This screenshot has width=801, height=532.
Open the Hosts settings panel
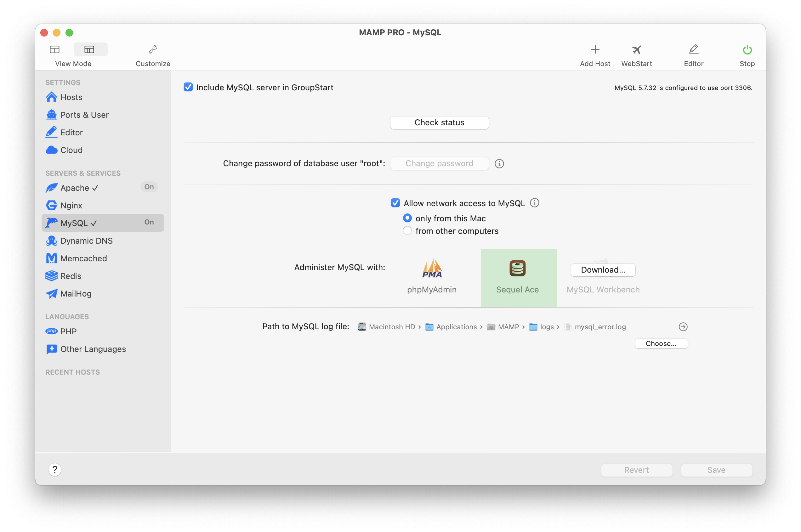71,97
